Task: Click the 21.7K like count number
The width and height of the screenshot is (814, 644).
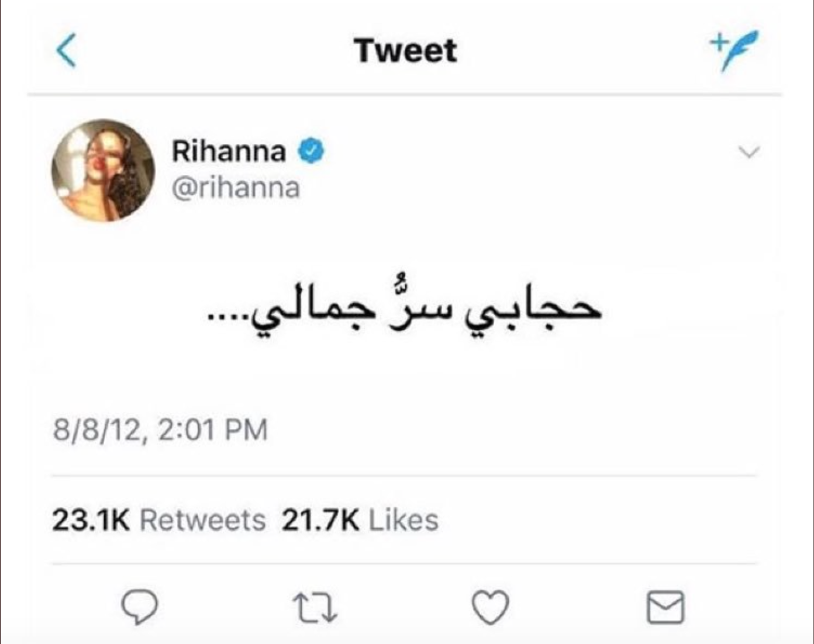Action: point(320,520)
